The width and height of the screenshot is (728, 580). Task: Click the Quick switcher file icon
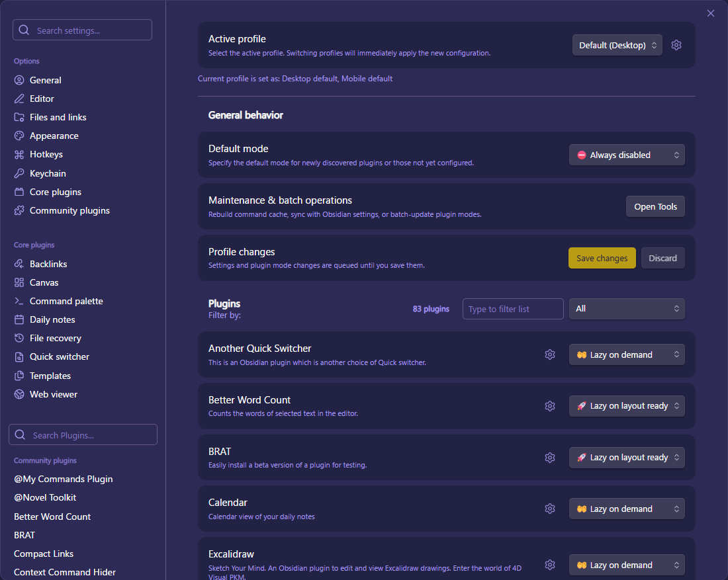pos(19,357)
